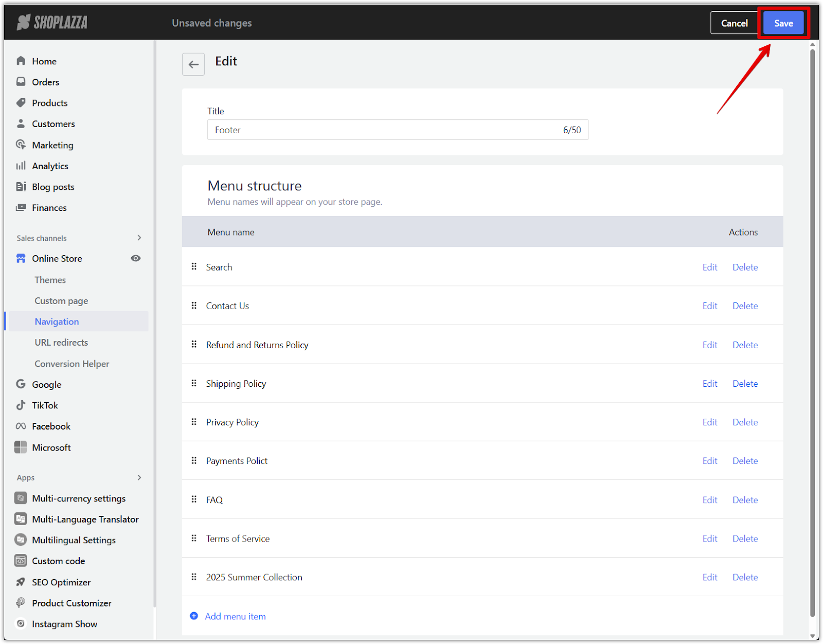Click the Payments Polict name text
The width and height of the screenshot is (823, 644).
[237, 460]
